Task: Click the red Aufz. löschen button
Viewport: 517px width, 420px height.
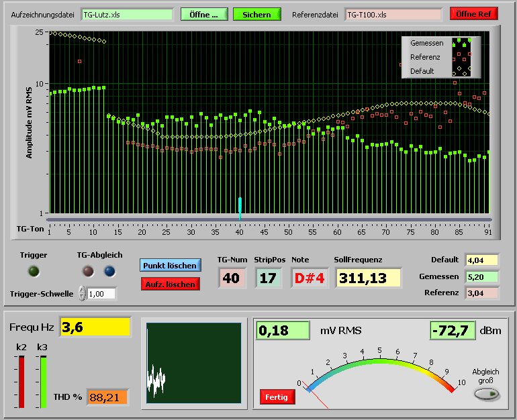Action: tap(170, 284)
